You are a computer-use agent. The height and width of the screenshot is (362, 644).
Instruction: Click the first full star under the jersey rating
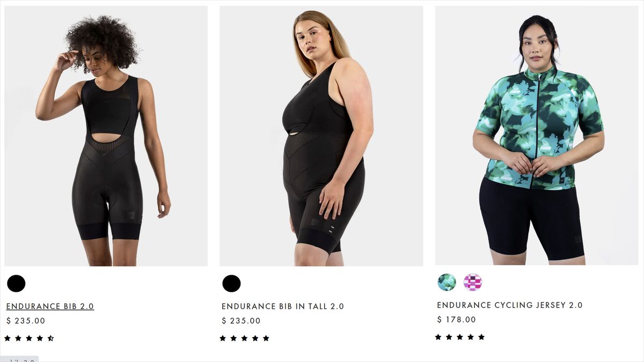point(437,337)
